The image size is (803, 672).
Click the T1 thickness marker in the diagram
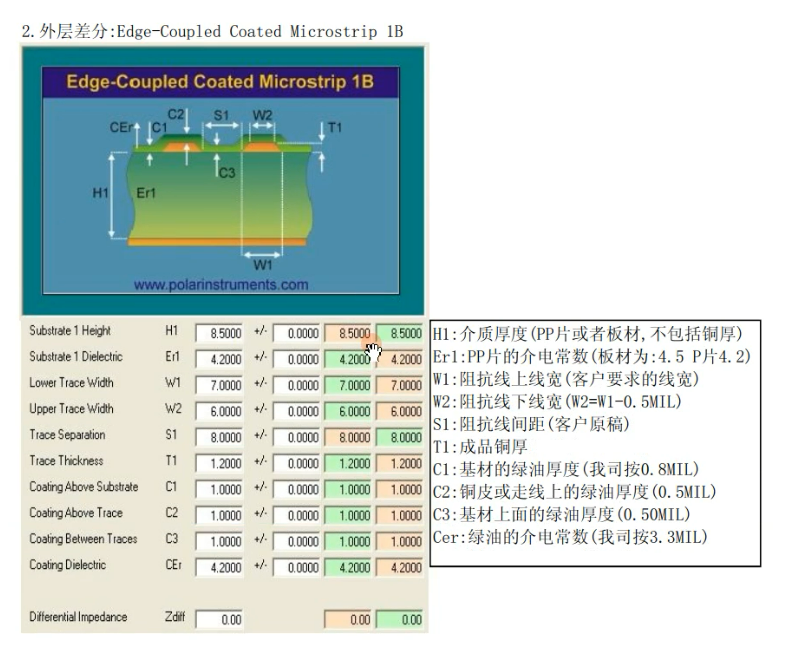tap(334, 128)
